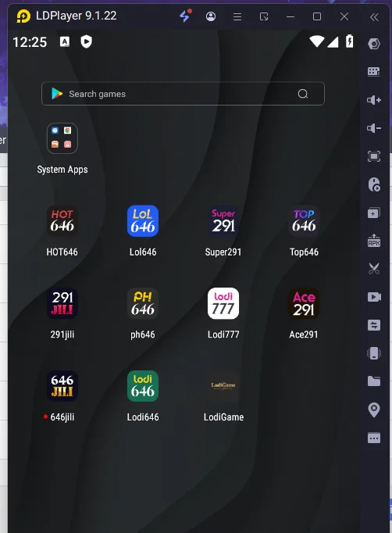Click the Google Play logo in search bar
This screenshot has width=392, height=533.
tap(57, 94)
